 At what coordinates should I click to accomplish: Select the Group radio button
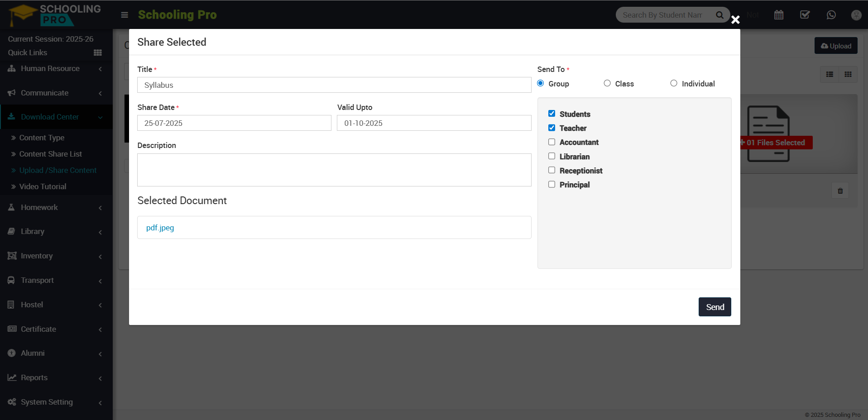[x=541, y=83]
